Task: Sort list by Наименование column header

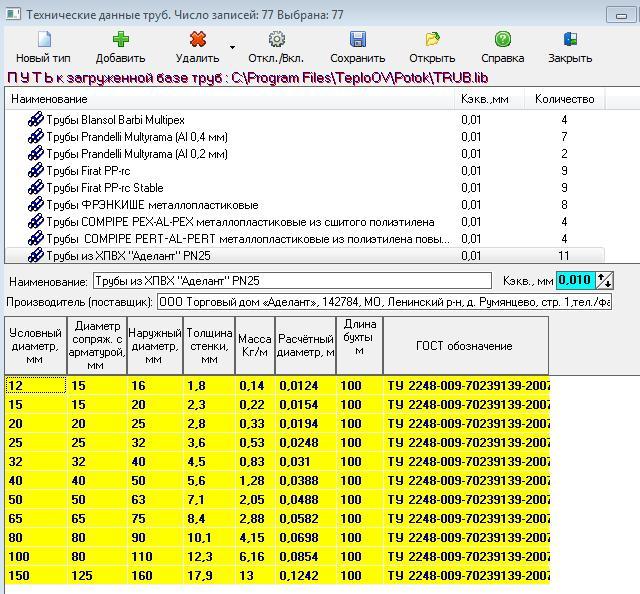Action: 230,99
